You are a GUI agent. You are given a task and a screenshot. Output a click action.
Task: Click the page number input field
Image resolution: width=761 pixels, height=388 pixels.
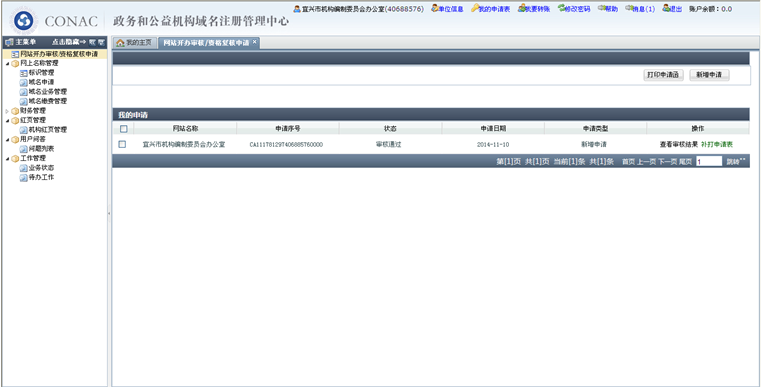pyautogui.click(x=709, y=162)
